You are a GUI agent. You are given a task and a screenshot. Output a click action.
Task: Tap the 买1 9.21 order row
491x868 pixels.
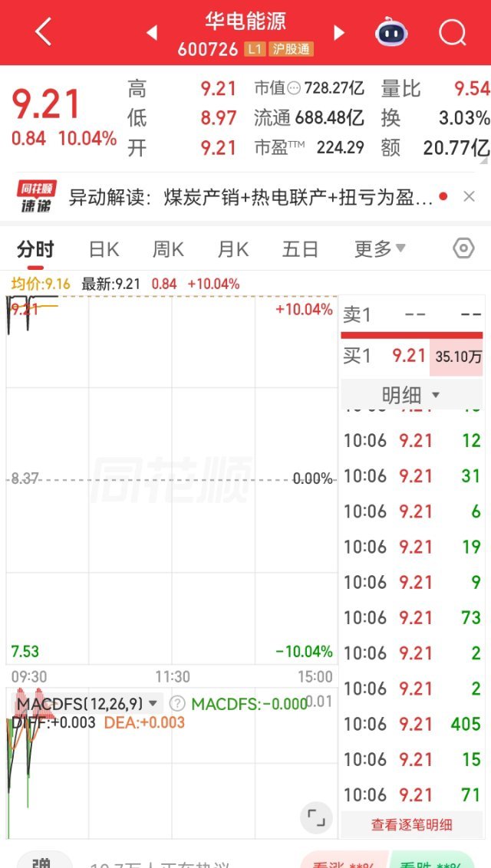click(x=413, y=357)
